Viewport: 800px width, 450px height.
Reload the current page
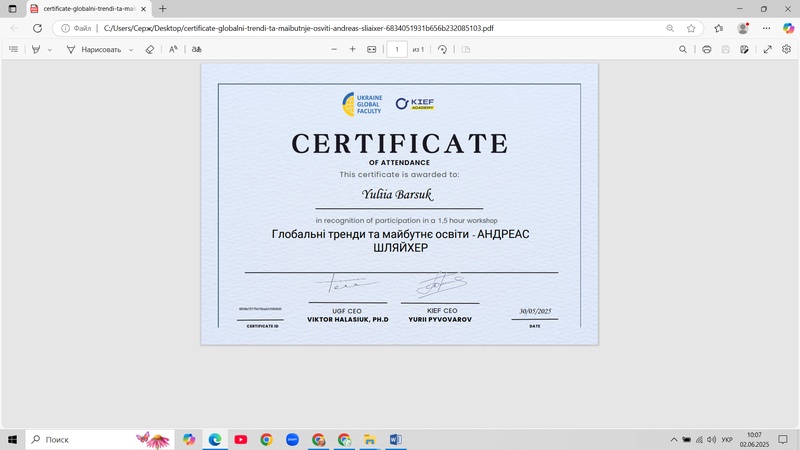[37, 29]
